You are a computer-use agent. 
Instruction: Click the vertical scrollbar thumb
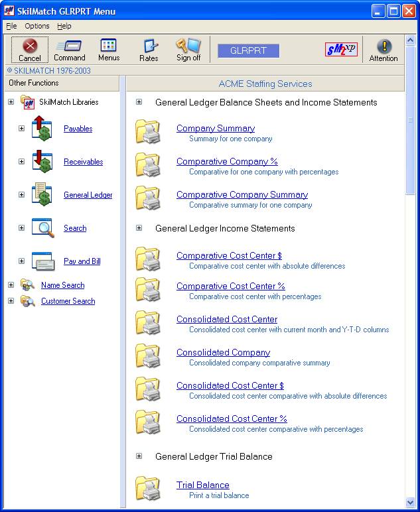tap(410, 120)
